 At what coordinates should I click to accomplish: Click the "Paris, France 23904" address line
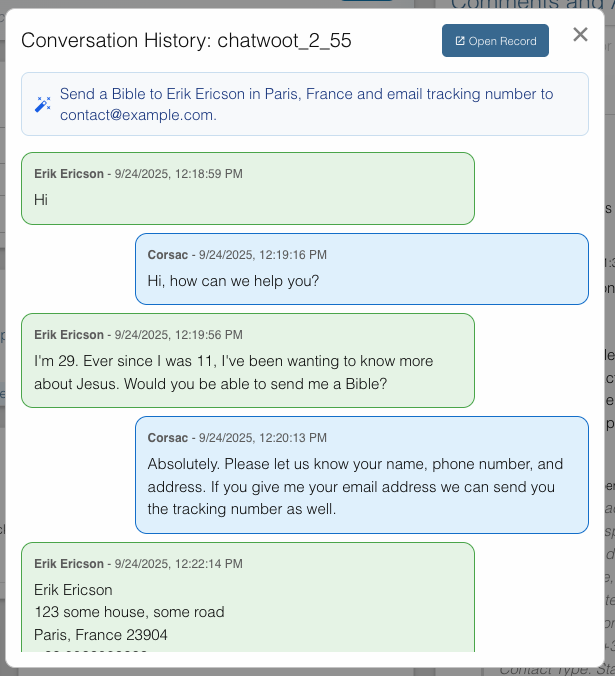point(101,634)
